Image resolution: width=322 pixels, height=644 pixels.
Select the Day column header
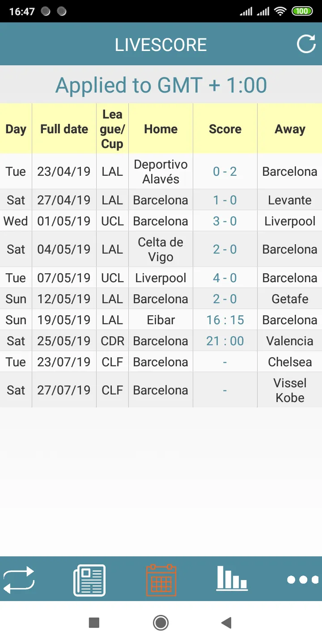16,129
